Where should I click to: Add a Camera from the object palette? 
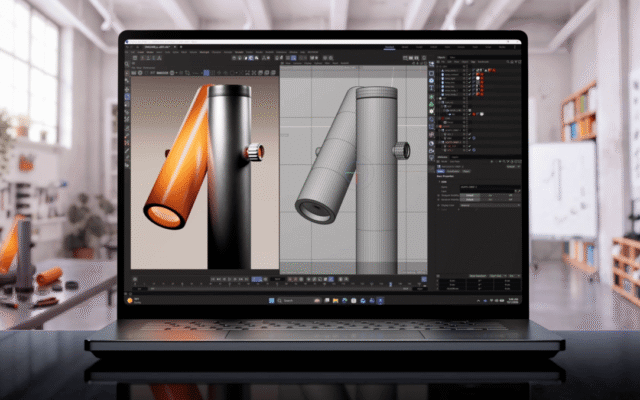click(x=431, y=151)
